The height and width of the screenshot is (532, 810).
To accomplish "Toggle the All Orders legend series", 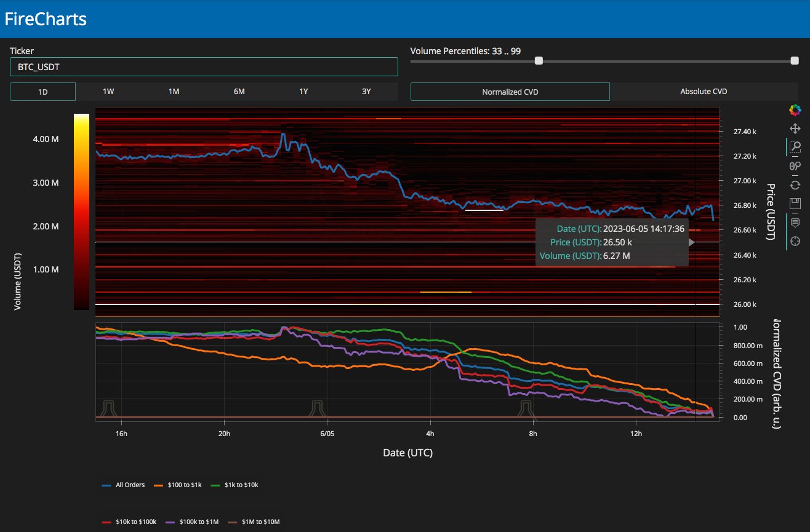I will [124, 485].
